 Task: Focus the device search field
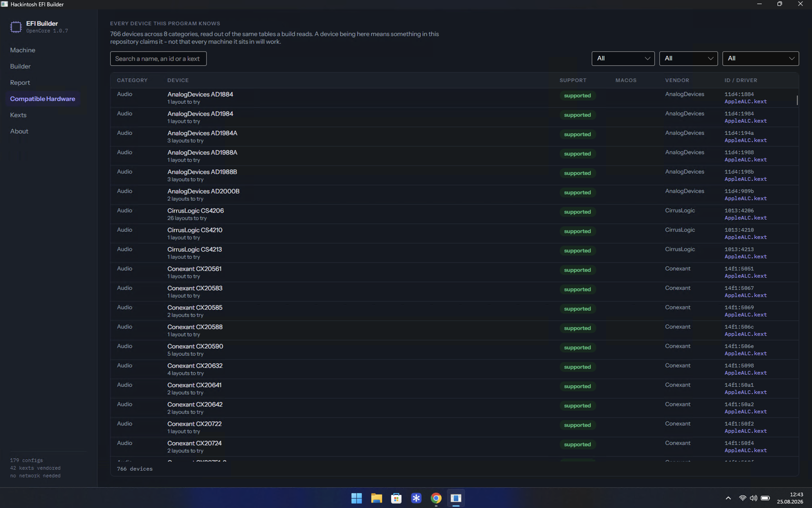[158, 59]
